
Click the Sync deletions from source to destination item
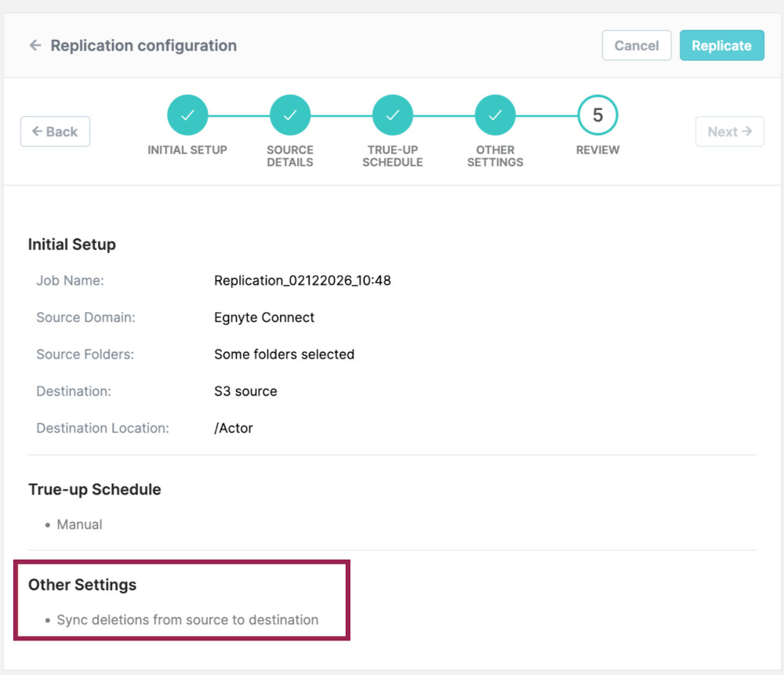pyautogui.click(x=187, y=620)
